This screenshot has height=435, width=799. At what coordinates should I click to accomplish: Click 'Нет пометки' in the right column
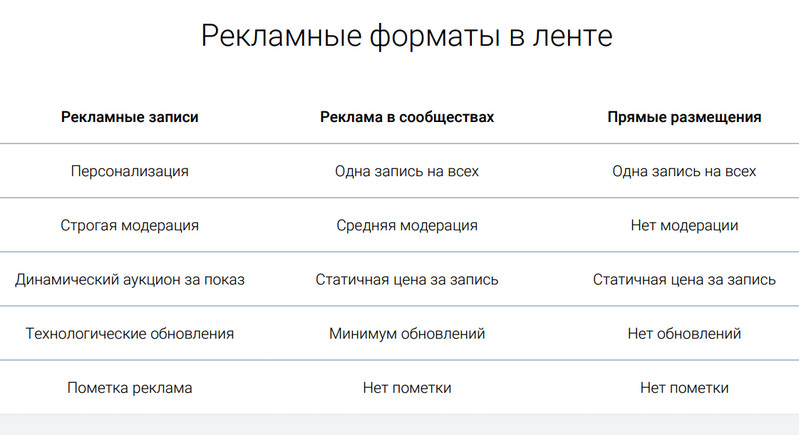[x=684, y=388]
